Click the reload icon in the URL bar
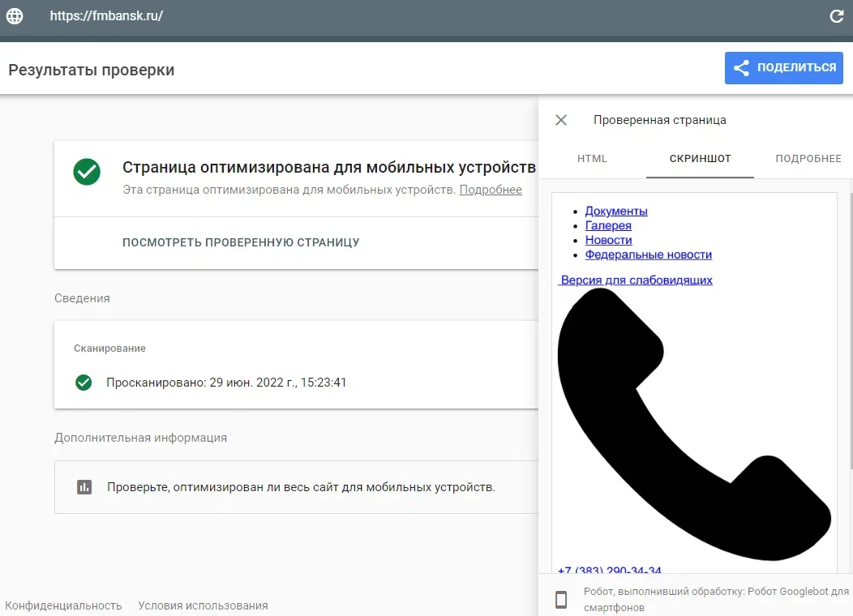 (x=836, y=16)
